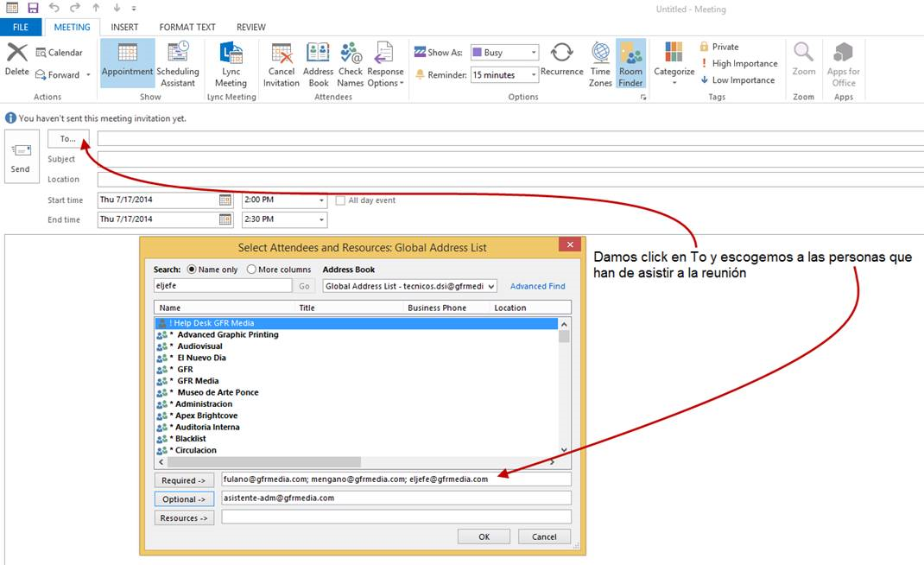Viewport: 924px width, 565px height.
Task: Open the FORMAT TEXT tab
Action: coord(187,27)
